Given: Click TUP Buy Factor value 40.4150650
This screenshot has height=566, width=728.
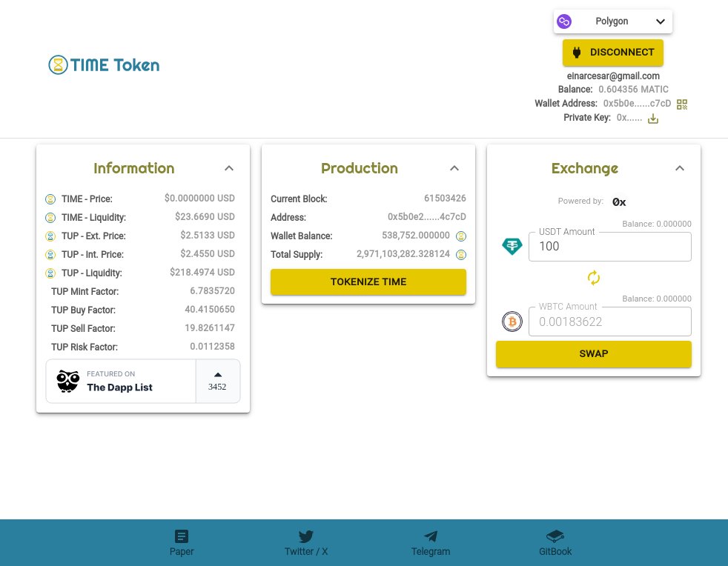Looking at the screenshot, I should tap(209, 310).
